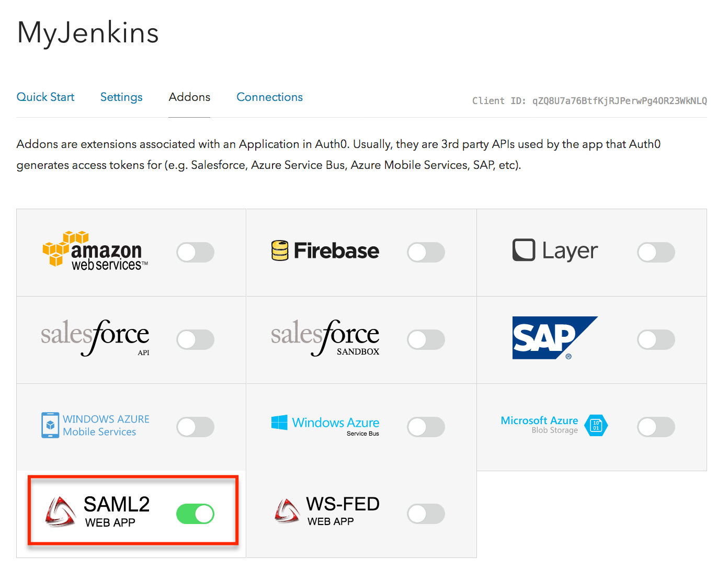Screen dimensions: 728x569
Task: Select the Addons tab
Action: [x=189, y=97]
